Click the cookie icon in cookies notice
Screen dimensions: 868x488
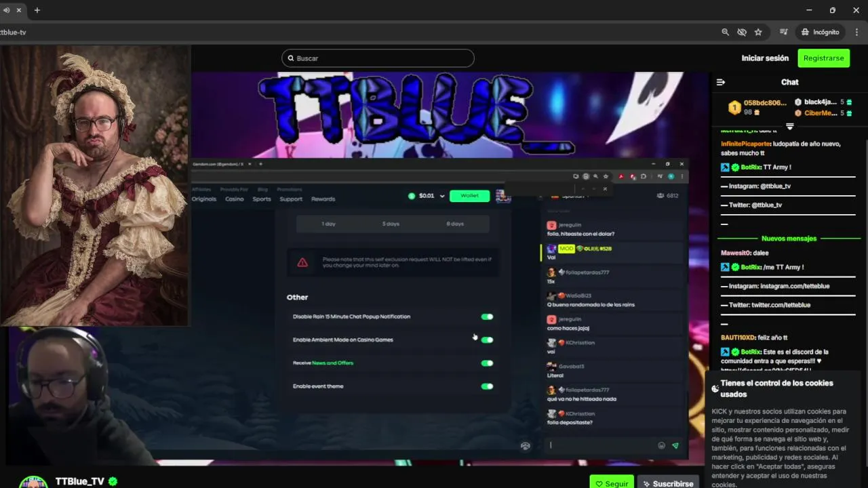715,388
